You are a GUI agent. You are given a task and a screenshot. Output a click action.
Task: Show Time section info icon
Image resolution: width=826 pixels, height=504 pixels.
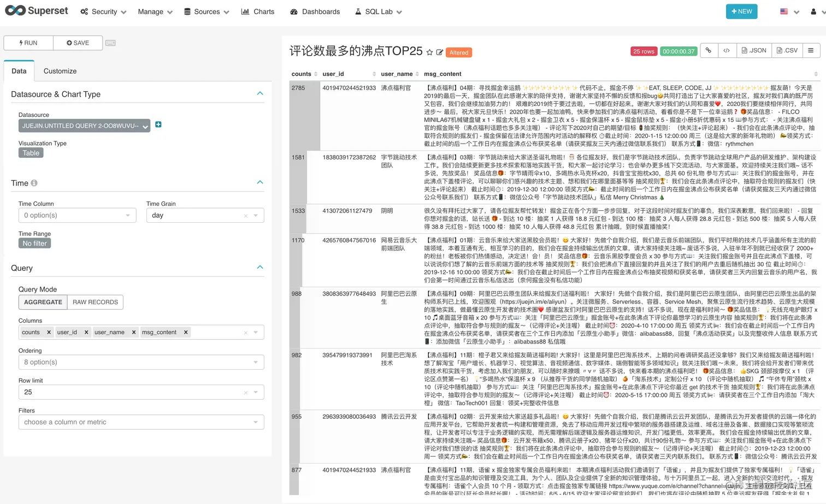tap(34, 183)
